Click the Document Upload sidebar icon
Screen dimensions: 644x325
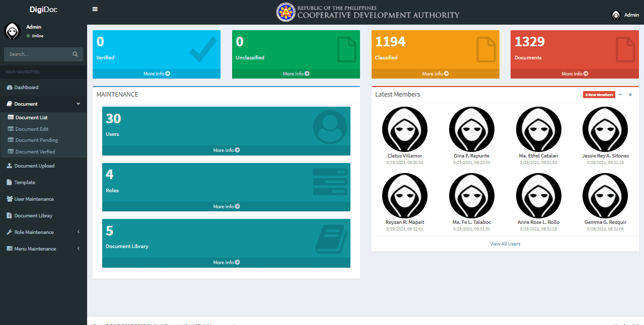[10, 166]
